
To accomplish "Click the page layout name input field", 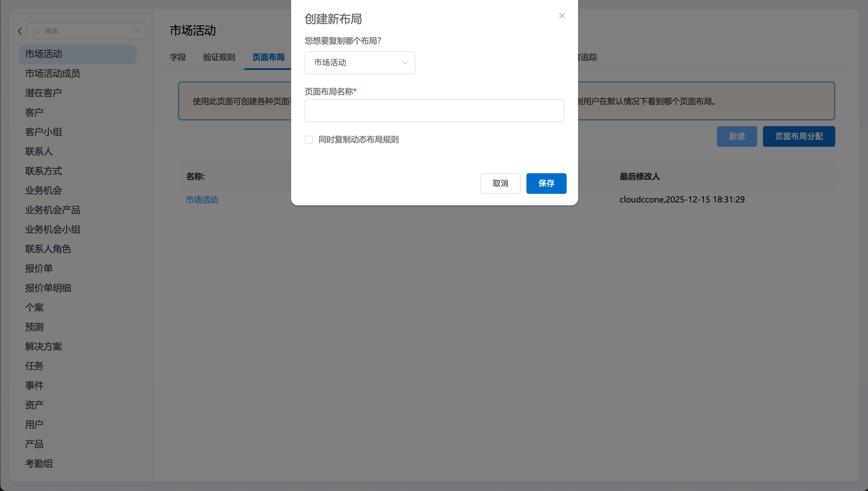I will pos(434,111).
